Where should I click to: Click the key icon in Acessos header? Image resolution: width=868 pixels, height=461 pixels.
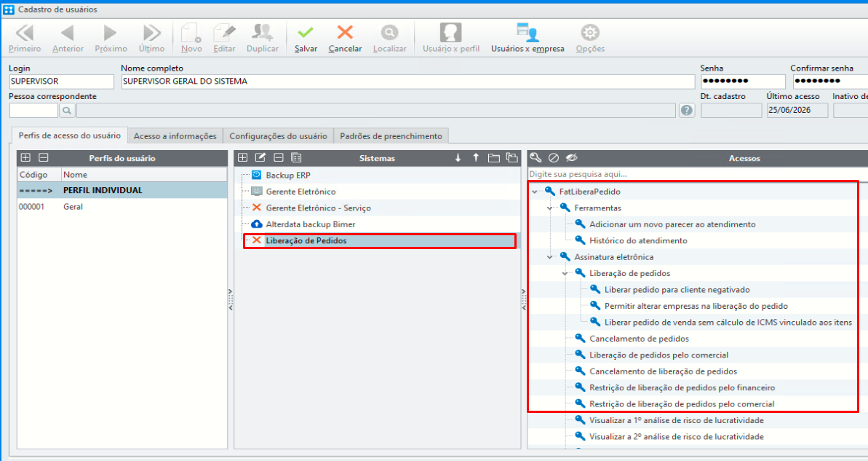click(x=535, y=158)
